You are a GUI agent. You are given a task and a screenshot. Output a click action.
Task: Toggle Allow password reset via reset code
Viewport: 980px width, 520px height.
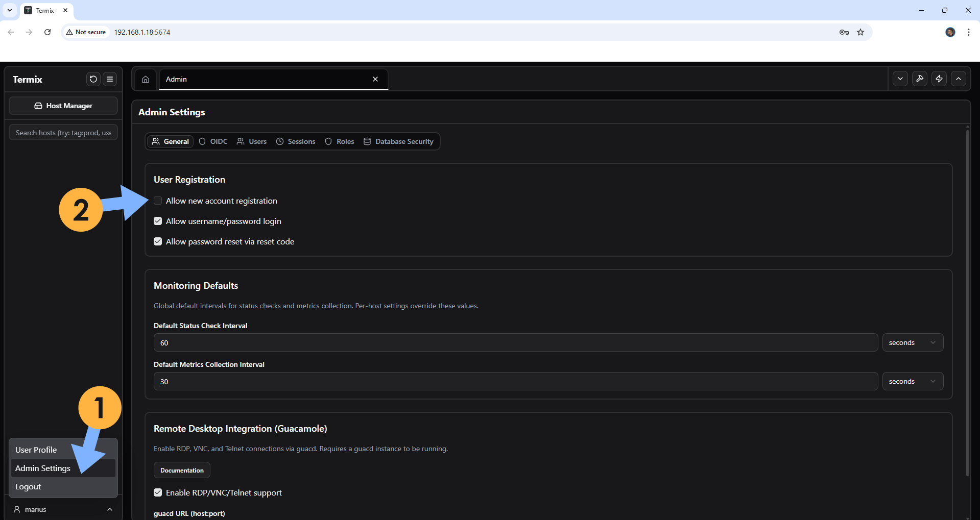[x=158, y=242]
